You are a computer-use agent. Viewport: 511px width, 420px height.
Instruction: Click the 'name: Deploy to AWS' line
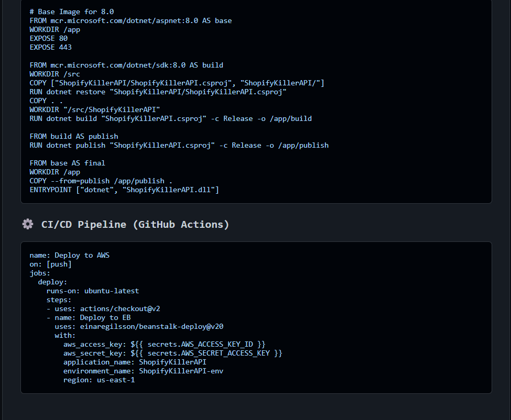pyautogui.click(x=69, y=255)
